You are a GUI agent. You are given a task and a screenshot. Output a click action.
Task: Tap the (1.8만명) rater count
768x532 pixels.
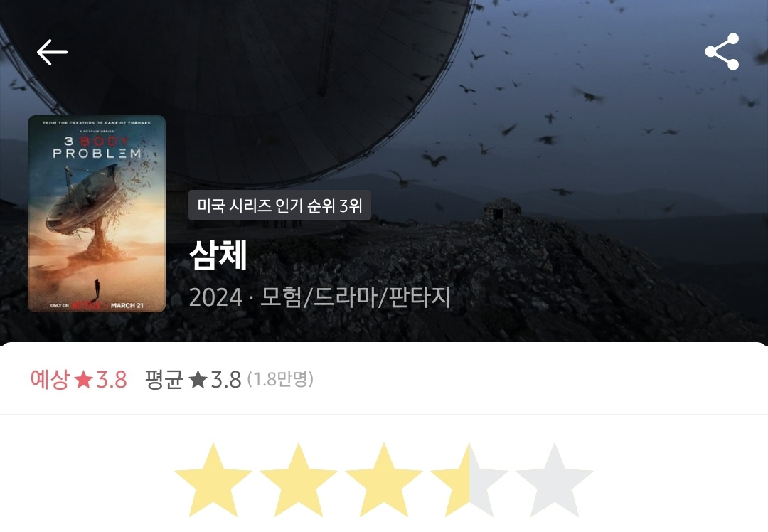280,379
